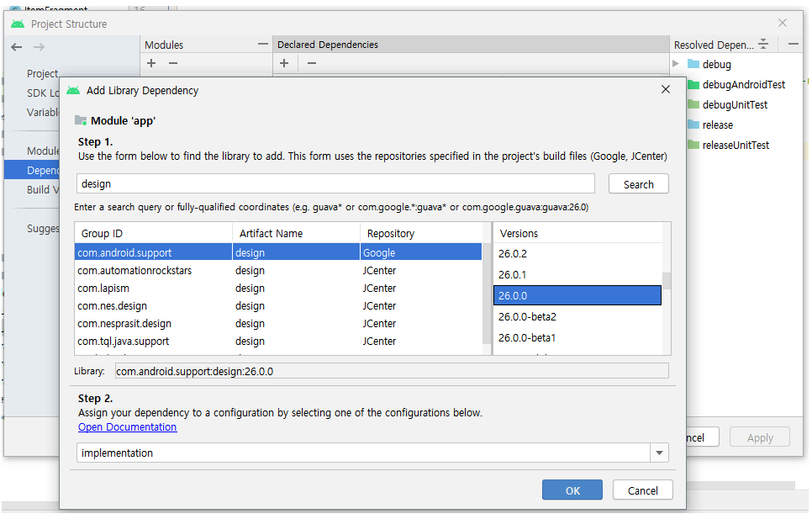The height and width of the screenshot is (519, 812).
Task: Remove a module with the Modules minus icon
Action: point(173,63)
